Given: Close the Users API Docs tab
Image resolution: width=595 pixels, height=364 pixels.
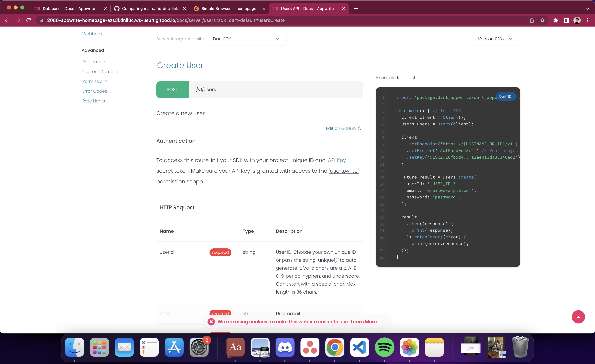Looking at the screenshot, I should (343, 9).
